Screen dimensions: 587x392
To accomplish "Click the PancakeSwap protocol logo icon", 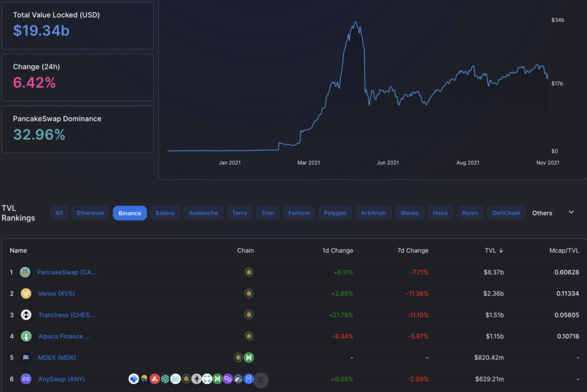I will tap(25, 272).
